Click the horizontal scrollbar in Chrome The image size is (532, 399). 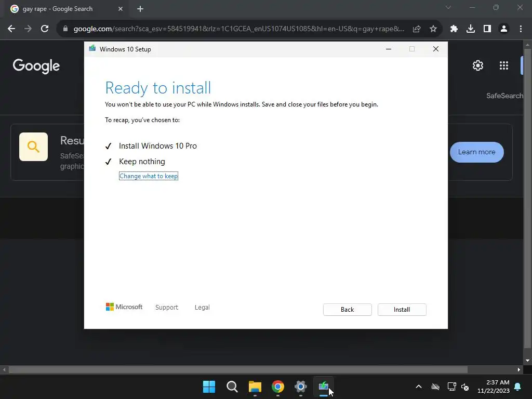(238, 369)
